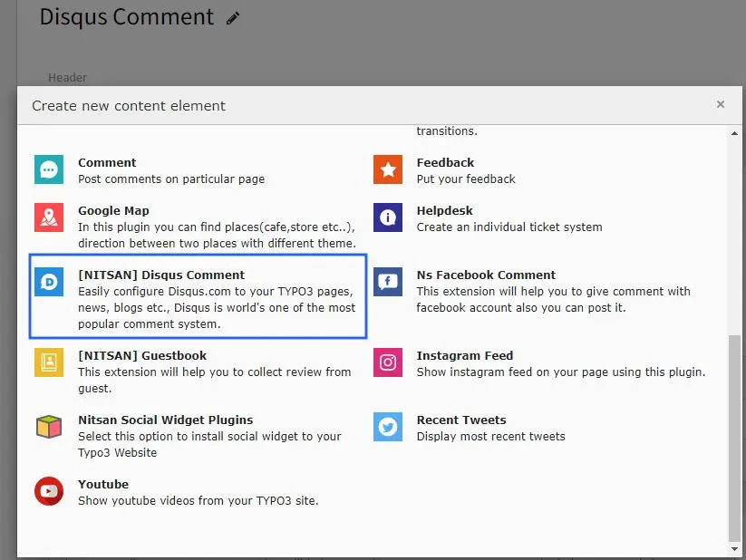The width and height of the screenshot is (746, 560).
Task: Click 'Create an individual ticket system' description
Action: click(x=509, y=227)
